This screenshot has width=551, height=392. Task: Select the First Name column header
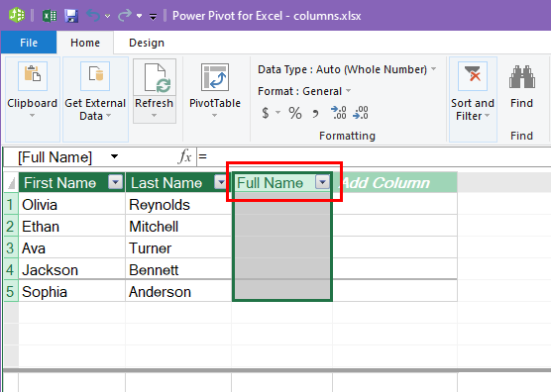(71, 182)
